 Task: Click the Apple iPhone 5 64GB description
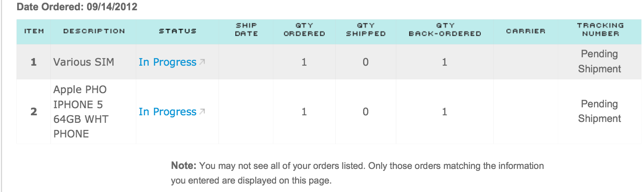[81, 112]
